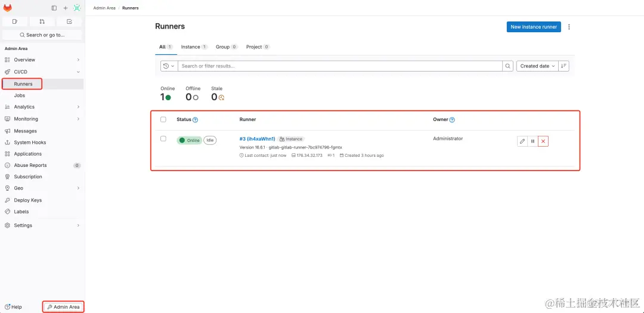The width and height of the screenshot is (644, 313).
Task: Click the Stale clock icon
Action: 221,98
